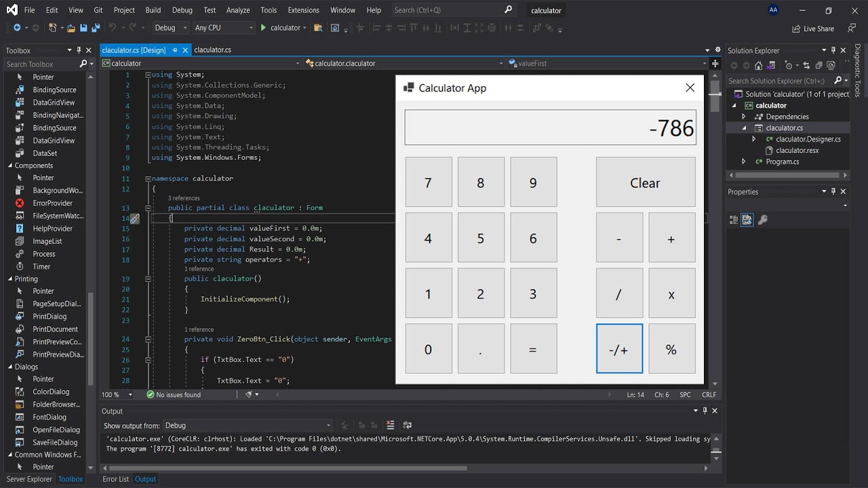
Task: Click Clear All icon in Output panel
Action: (390, 426)
